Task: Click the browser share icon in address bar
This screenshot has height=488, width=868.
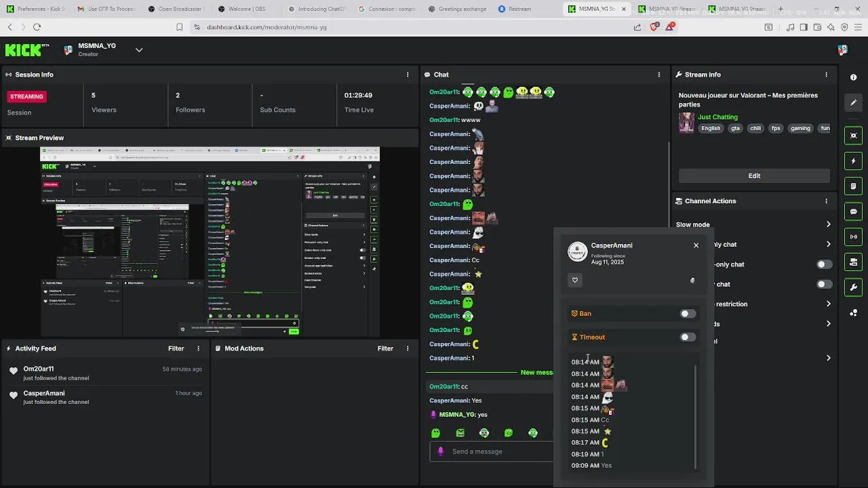Action: pyautogui.click(x=637, y=27)
